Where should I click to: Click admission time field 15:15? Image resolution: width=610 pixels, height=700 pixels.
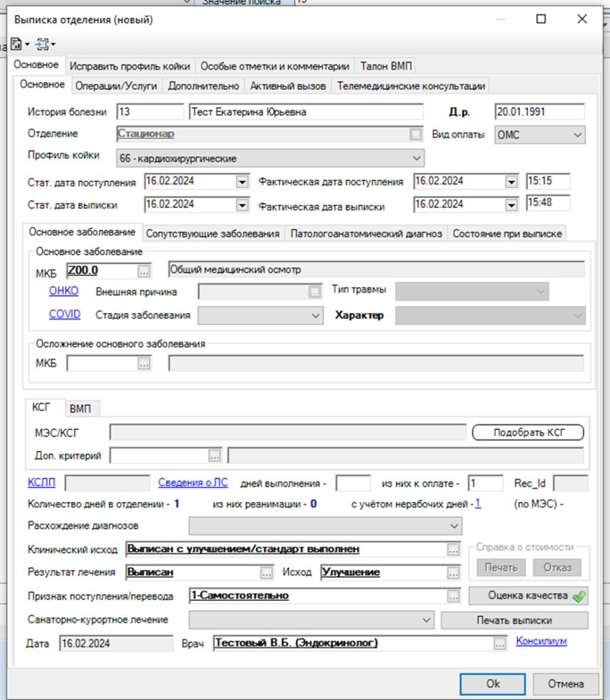click(548, 181)
